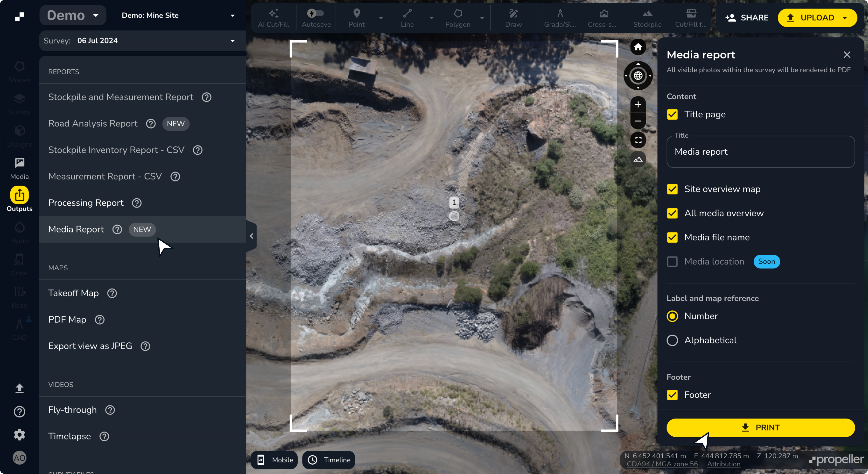Select the Draw tool
The height and width of the screenshot is (474, 868).
[x=513, y=18]
